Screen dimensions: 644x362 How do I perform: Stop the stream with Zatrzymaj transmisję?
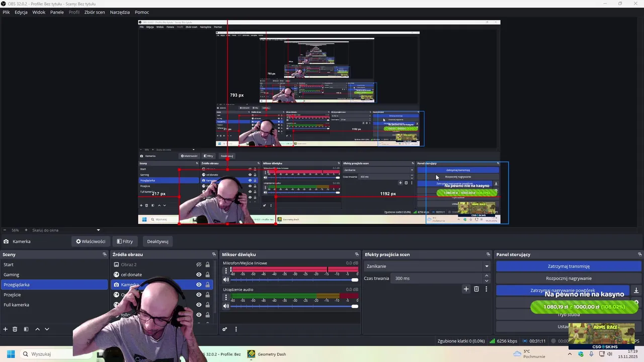click(569, 266)
